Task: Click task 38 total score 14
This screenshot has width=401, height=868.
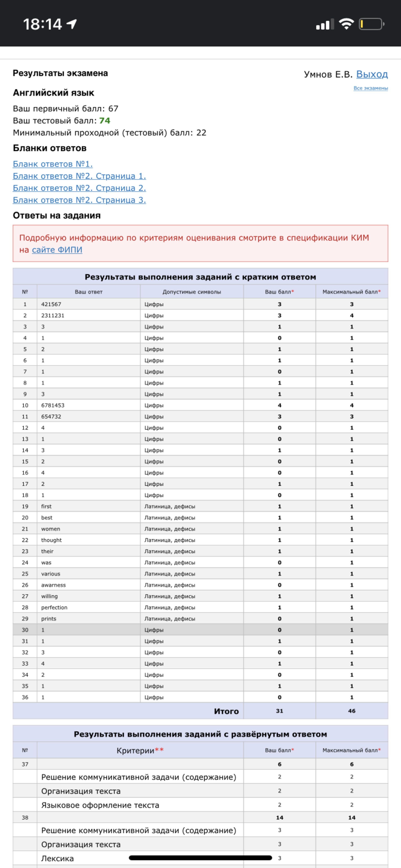Action: point(280,817)
